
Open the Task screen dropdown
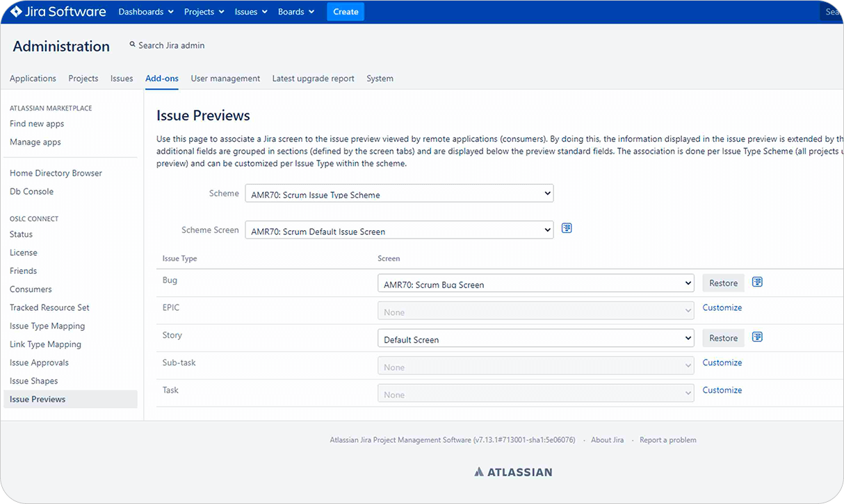536,393
